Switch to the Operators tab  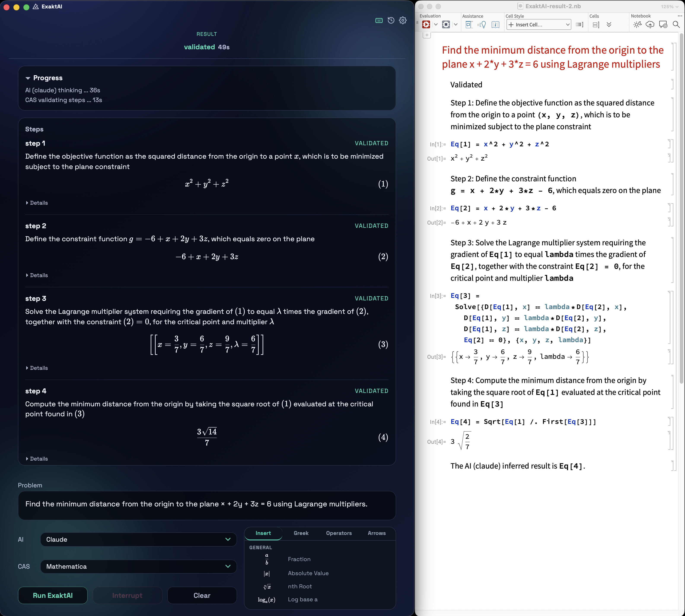click(x=339, y=533)
